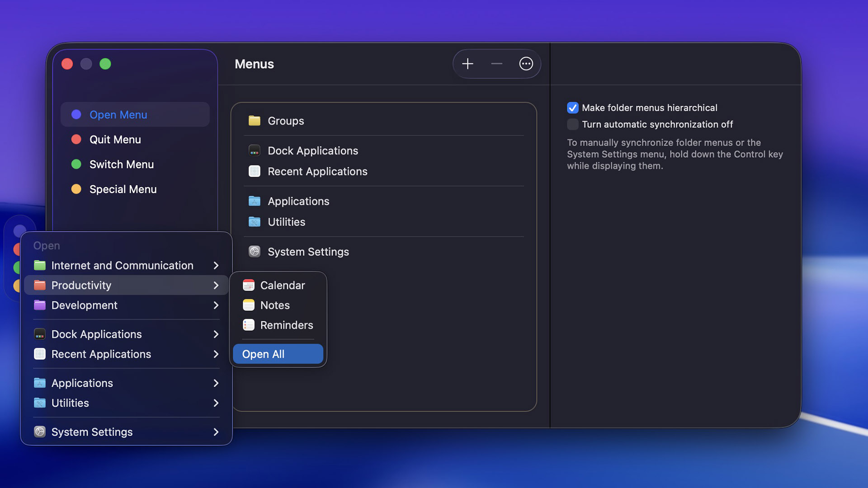868x488 pixels.
Task: Close the window with red button
Action: pos(67,64)
